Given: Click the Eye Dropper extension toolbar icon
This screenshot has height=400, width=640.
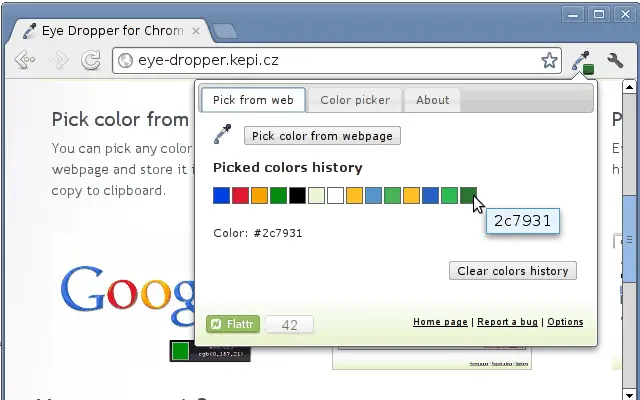Looking at the screenshot, I should click(x=582, y=62).
